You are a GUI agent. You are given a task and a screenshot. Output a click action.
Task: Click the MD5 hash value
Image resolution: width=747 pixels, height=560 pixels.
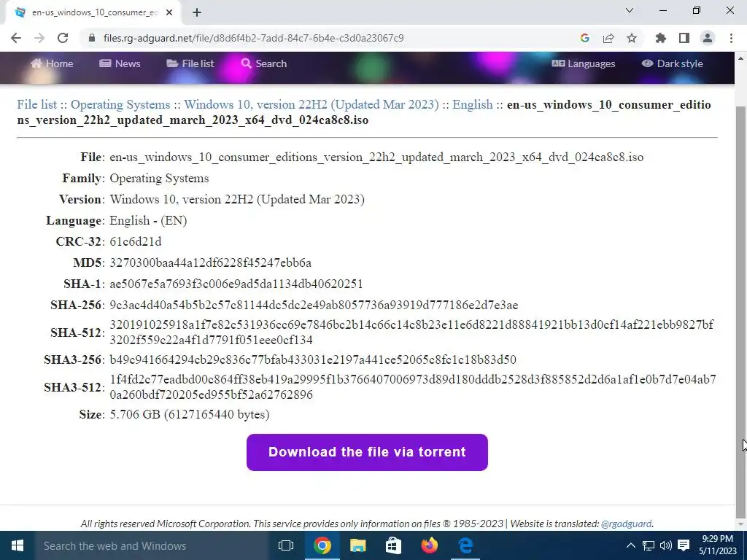(x=211, y=262)
